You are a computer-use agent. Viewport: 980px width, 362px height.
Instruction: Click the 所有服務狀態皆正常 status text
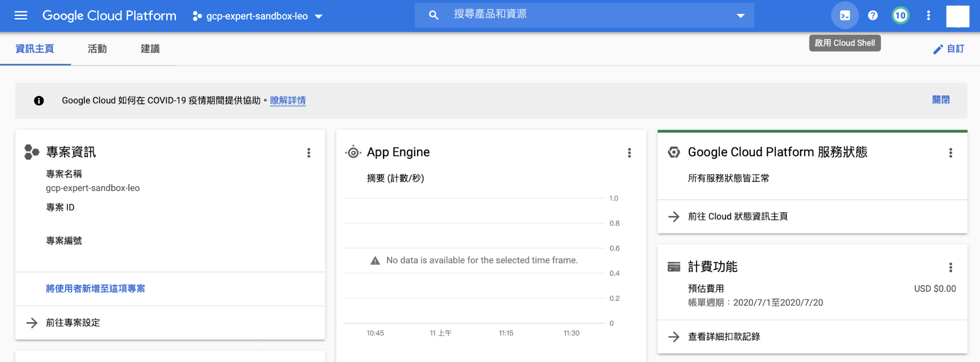tap(729, 178)
